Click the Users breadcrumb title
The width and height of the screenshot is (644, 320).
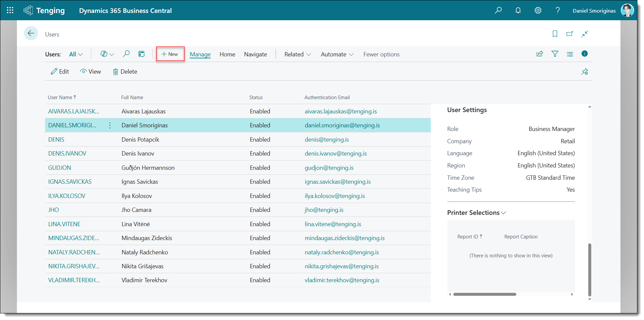click(x=52, y=34)
